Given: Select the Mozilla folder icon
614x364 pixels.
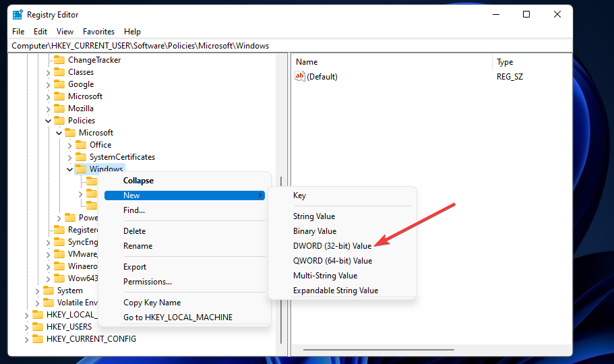Looking at the screenshot, I should coord(59,109).
